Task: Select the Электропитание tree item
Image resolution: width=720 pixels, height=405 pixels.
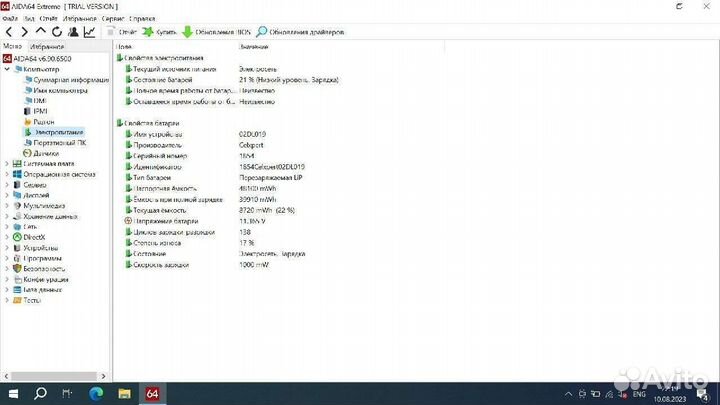Action: [x=54, y=132]
